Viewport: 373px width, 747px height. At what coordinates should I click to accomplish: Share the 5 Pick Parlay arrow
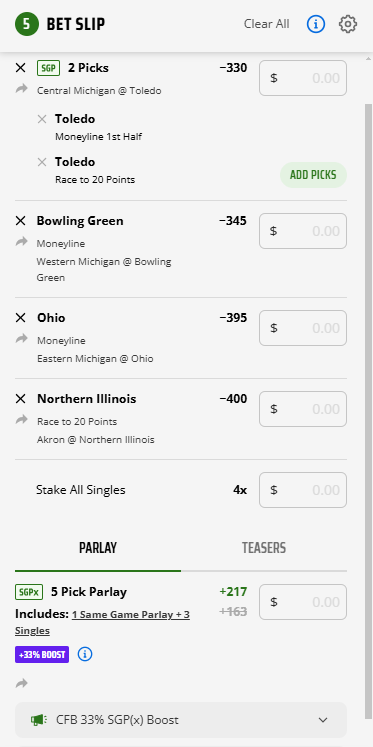pyautogui.click(x=21, y=684)
